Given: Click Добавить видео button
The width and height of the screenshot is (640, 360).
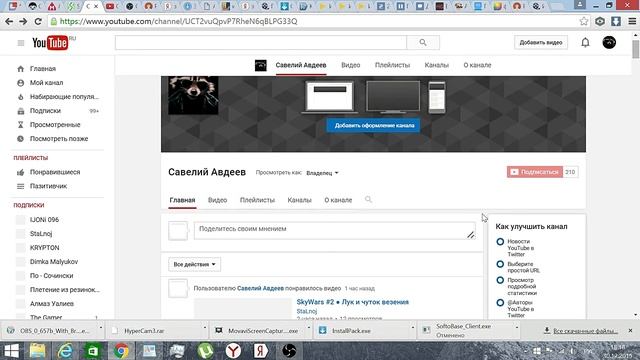Looking at the screenshot, I should [541, 42].
